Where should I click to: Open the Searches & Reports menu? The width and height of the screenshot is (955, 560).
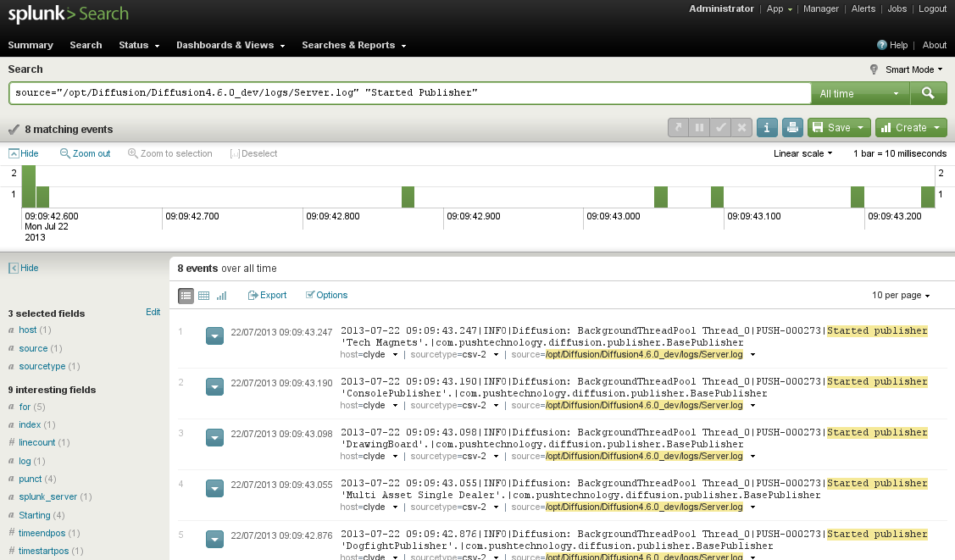coord(353,45)
